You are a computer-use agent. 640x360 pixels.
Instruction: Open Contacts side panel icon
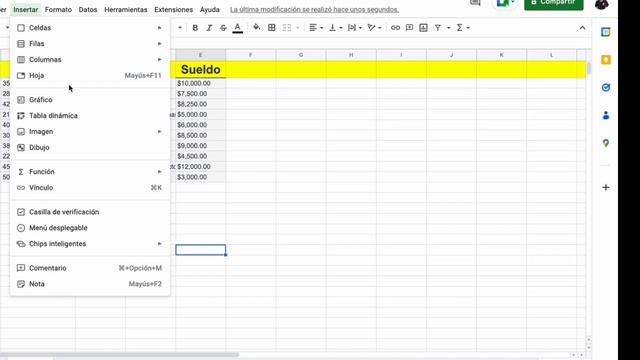pyautogui.click(x=606, y=116)
